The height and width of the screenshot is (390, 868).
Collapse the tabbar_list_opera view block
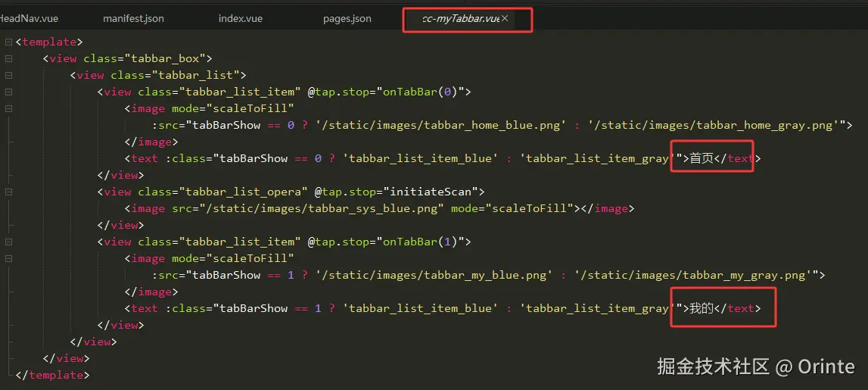[8, 192]
